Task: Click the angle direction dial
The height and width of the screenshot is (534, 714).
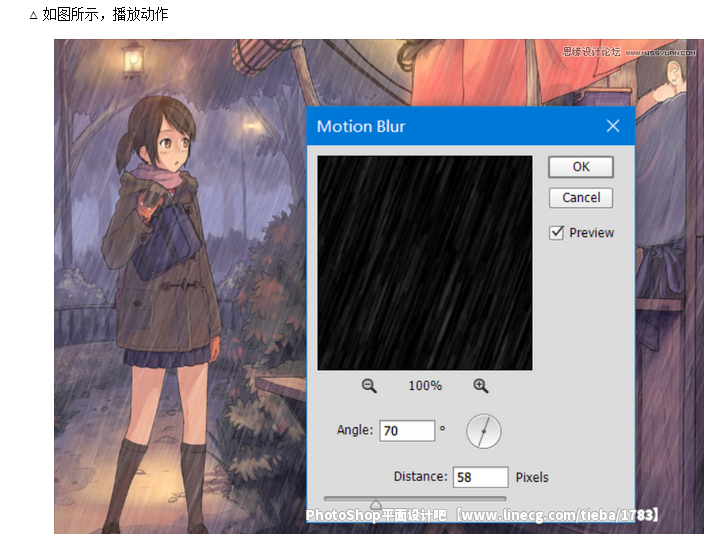Action: 484,431
